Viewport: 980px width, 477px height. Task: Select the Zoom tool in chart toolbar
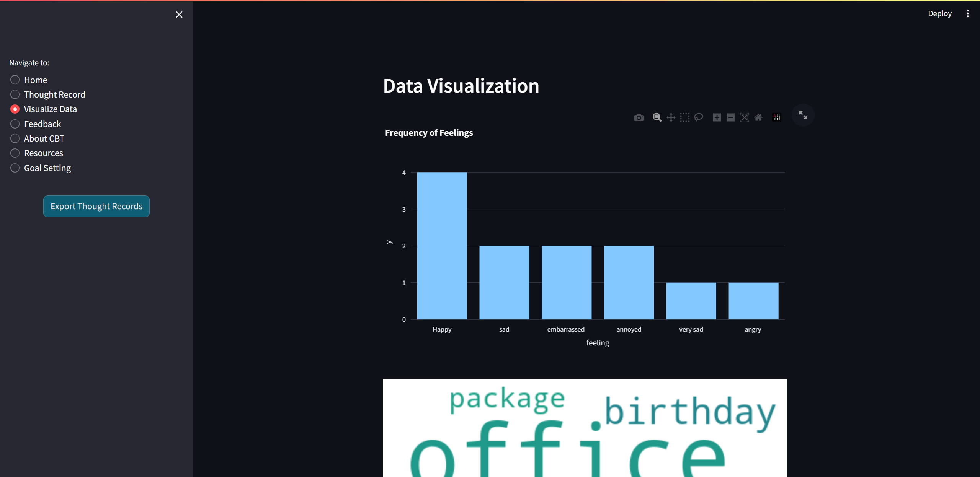click(657, 117)
